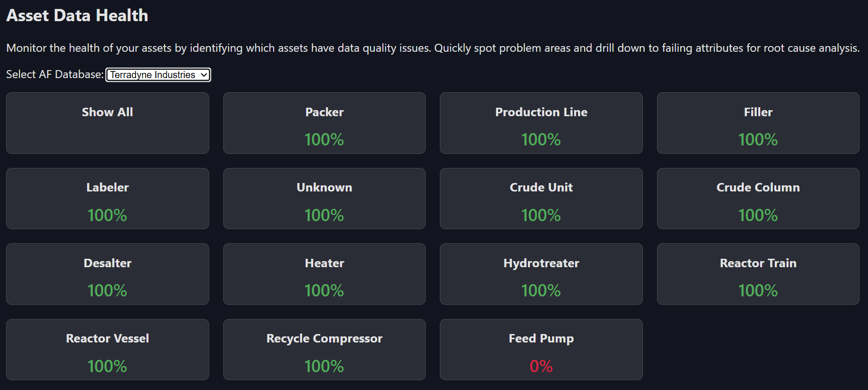Viewport: 868px width, 390px height.
Task: Click the 0% health value on Feed Pump
Action: point(541,366)
